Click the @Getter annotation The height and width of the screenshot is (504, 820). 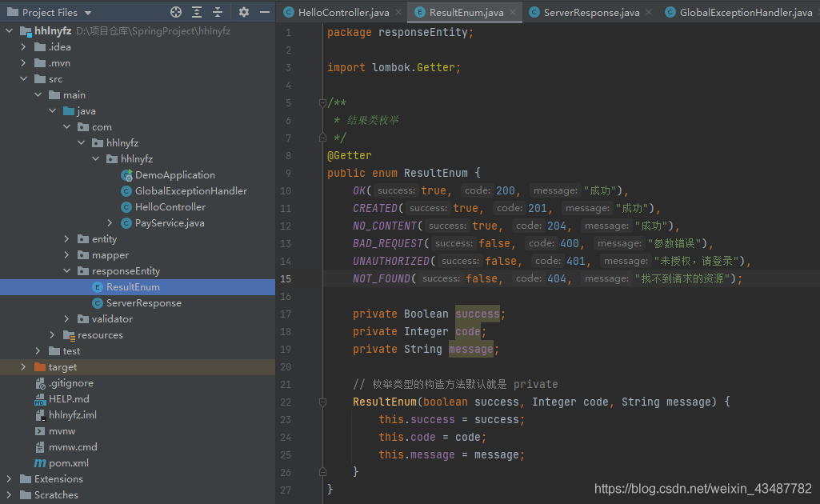coord(350,155)
